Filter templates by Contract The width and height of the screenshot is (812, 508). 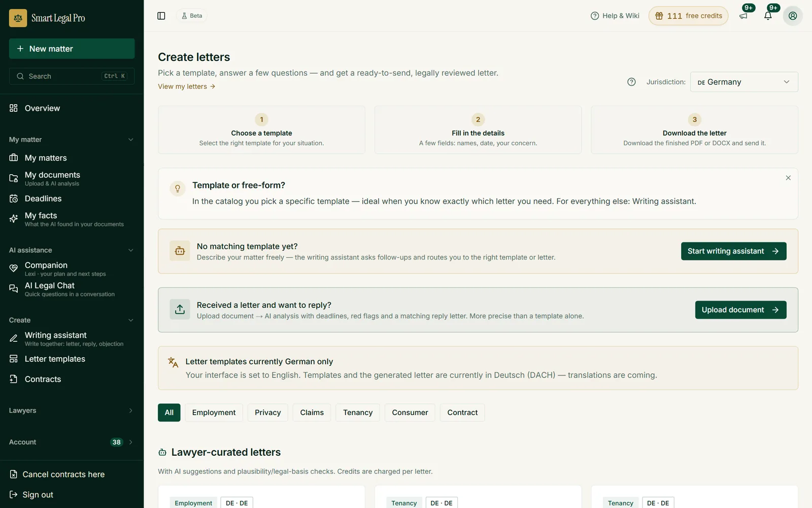[x=462, y=412]
